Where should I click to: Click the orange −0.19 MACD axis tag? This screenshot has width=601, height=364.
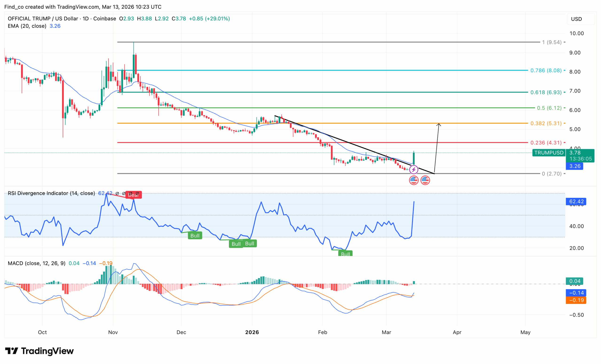576,300
